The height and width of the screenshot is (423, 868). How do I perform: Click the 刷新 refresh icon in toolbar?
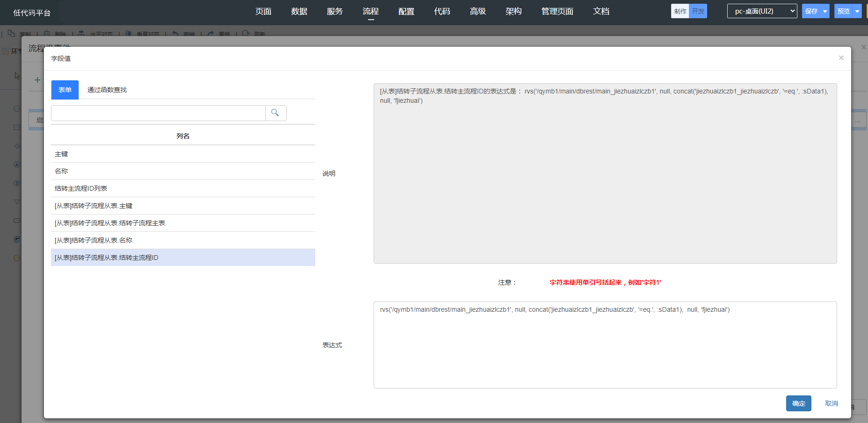246,34
